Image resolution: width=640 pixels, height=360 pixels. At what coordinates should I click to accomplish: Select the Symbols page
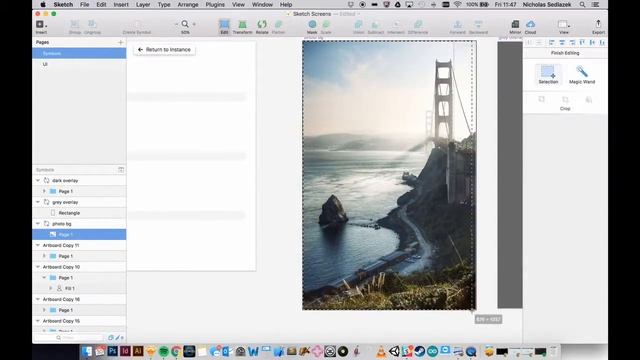click(79, 53)
